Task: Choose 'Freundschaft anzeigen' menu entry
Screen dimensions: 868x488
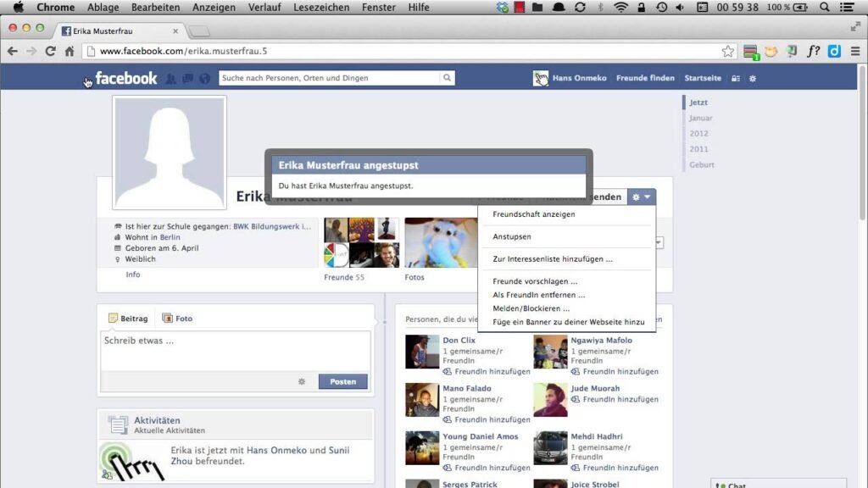Action: click(x=534, y=214)
